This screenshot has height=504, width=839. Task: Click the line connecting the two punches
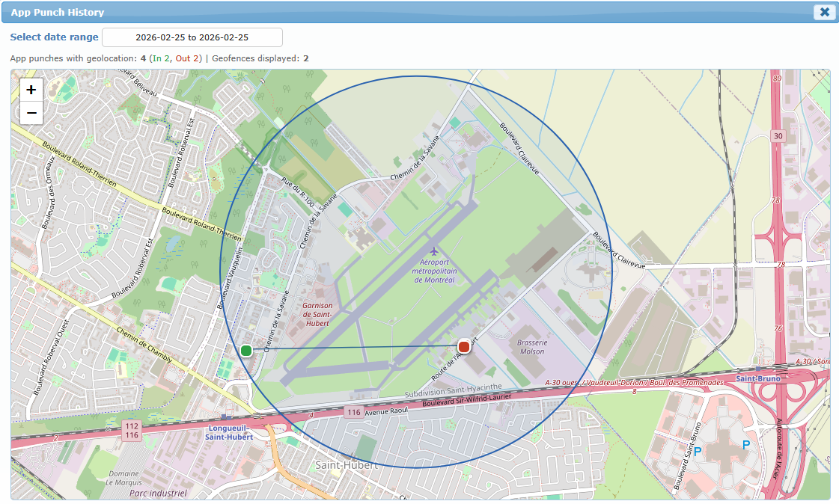pos(356,348)
